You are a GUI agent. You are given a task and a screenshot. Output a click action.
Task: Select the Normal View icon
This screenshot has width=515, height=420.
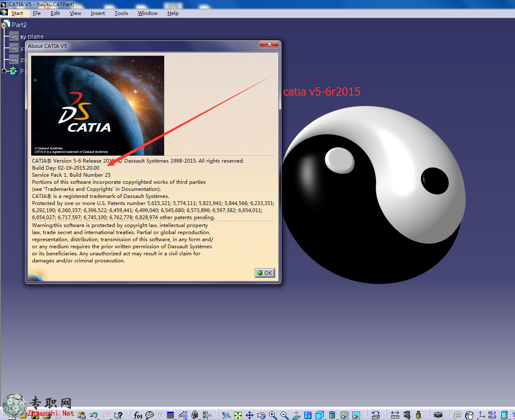point(296,415)
